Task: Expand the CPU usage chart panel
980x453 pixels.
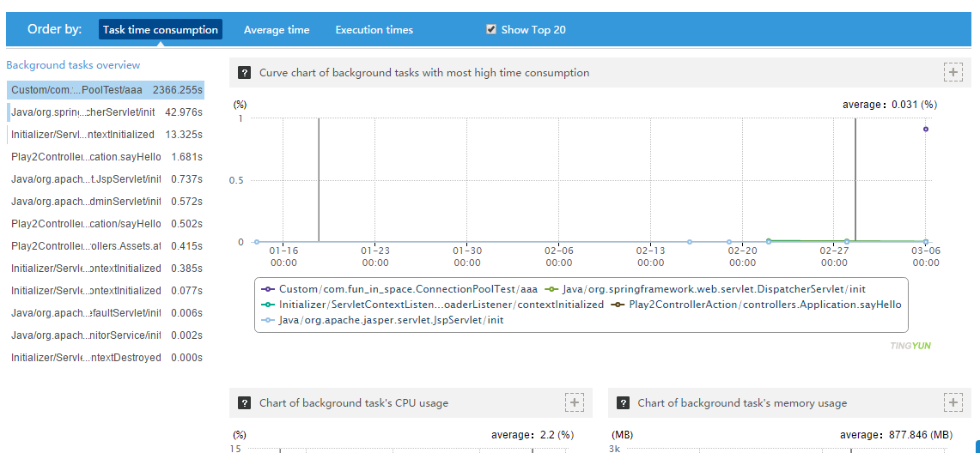Action: coord(575,402)
